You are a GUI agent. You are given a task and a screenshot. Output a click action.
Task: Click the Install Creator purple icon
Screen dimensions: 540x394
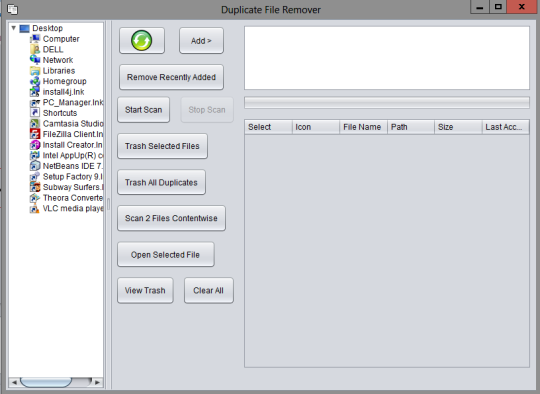(35, 145)
